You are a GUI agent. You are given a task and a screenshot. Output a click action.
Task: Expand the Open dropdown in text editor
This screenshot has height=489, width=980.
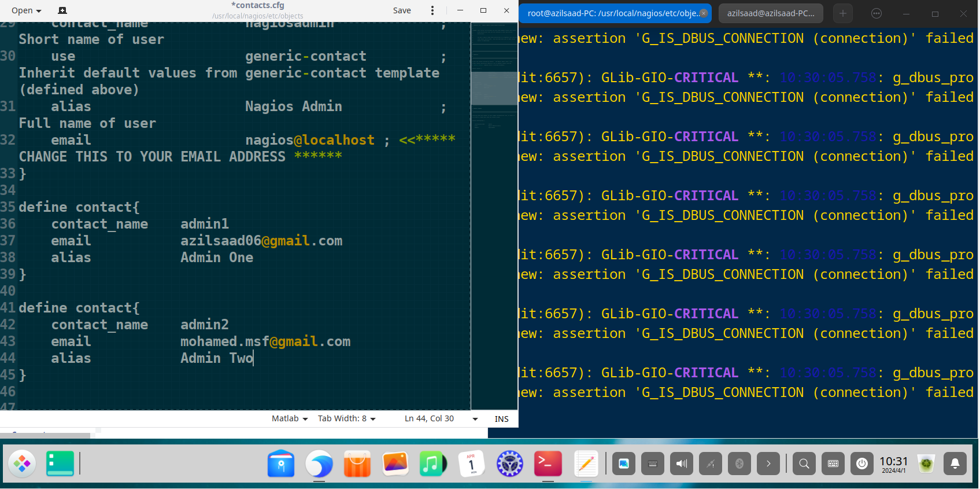27,10
